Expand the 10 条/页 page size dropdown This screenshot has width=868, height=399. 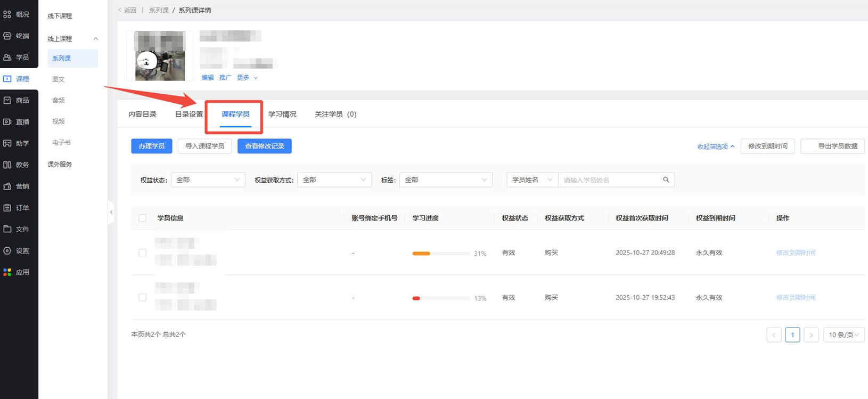click(844, 335)
